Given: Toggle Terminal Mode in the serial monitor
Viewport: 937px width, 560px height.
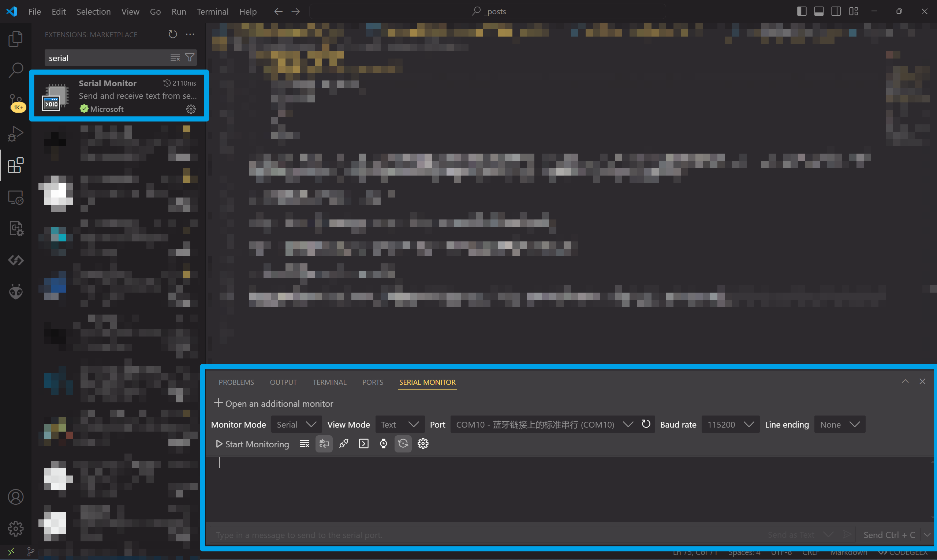Looking at the screenshot, I should (363, 444).
